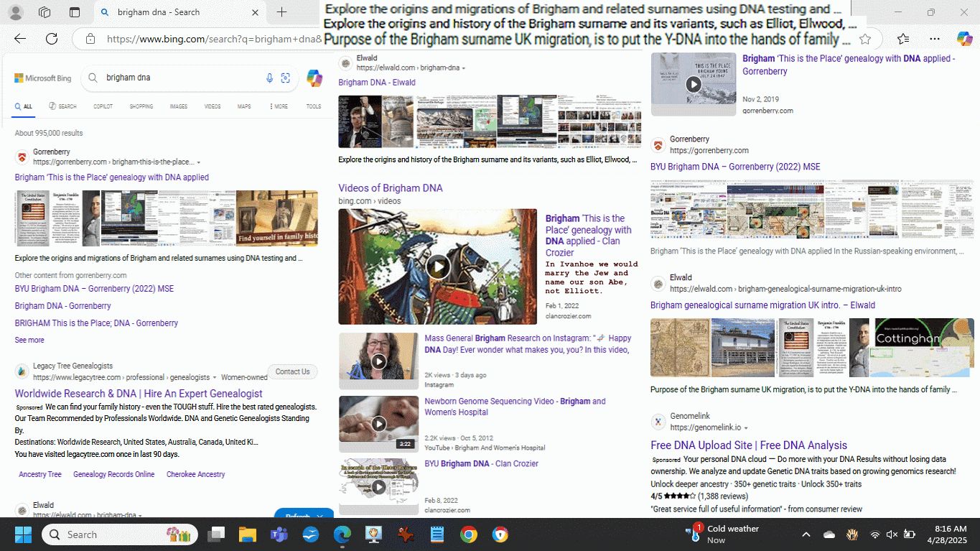Click the Legacy Tree Genealogists favicon

[x=22, y=371]
